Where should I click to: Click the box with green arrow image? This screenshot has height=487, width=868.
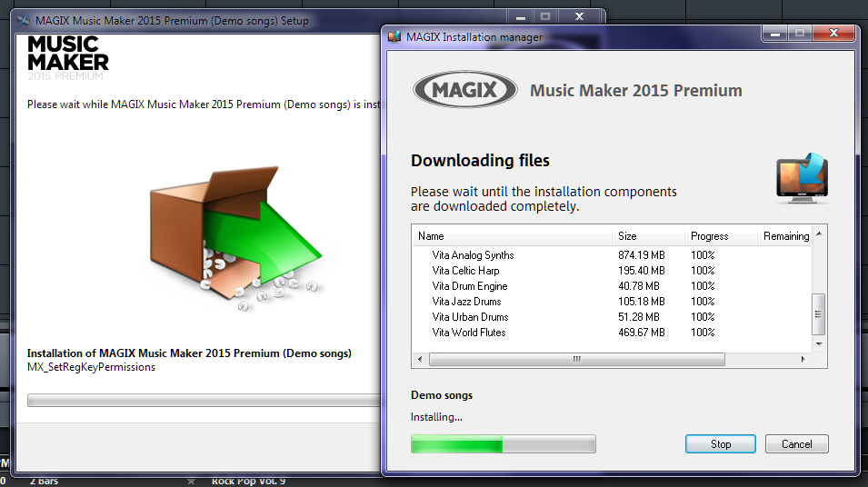click(235, 239)
